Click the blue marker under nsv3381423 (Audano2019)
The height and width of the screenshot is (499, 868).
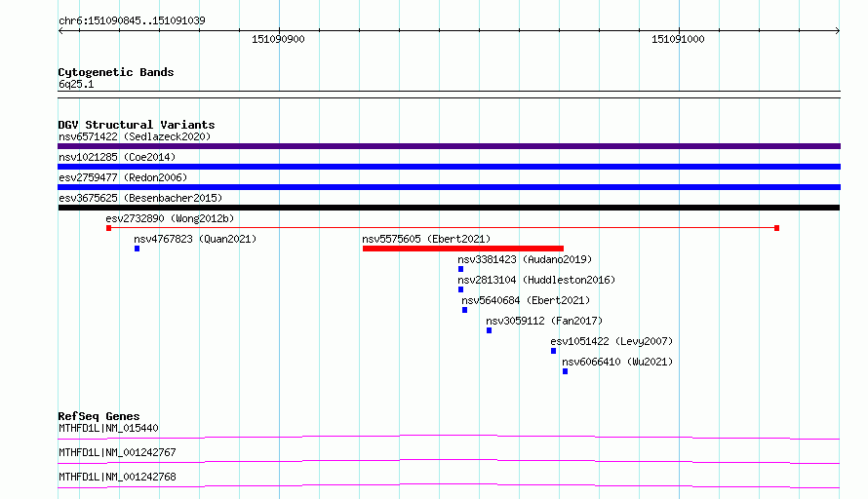(x=460, y=269)
